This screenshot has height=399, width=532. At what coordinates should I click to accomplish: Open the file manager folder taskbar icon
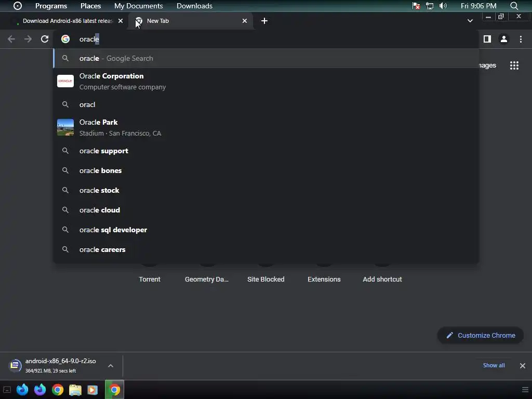75,390
